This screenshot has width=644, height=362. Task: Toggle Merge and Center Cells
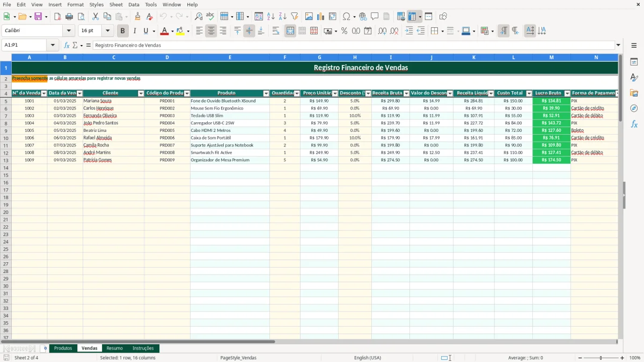[x=290, y=31]
